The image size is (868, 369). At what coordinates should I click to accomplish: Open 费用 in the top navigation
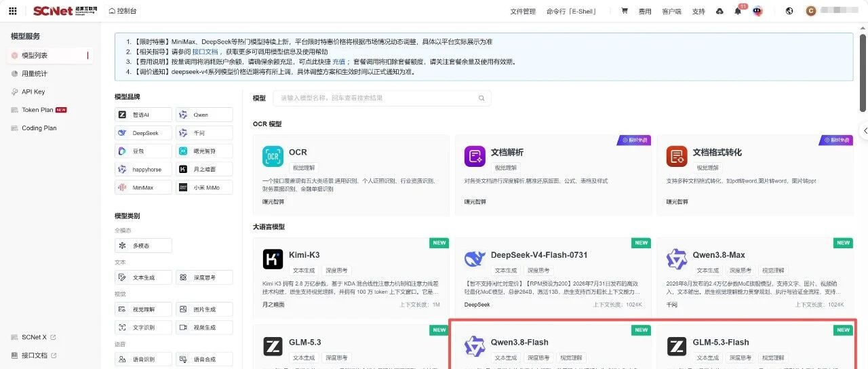(645, 11)
